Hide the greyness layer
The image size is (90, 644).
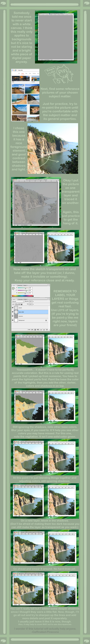[x=13, y=316]
